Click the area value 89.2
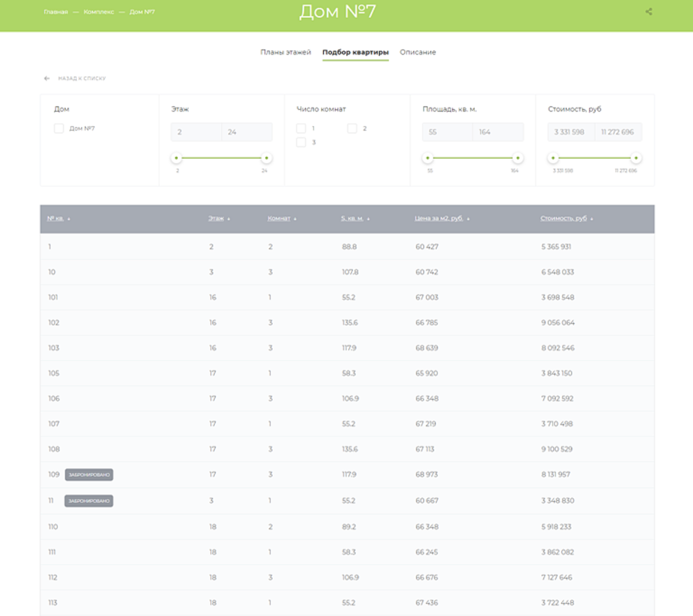 (x=349, y=527)
